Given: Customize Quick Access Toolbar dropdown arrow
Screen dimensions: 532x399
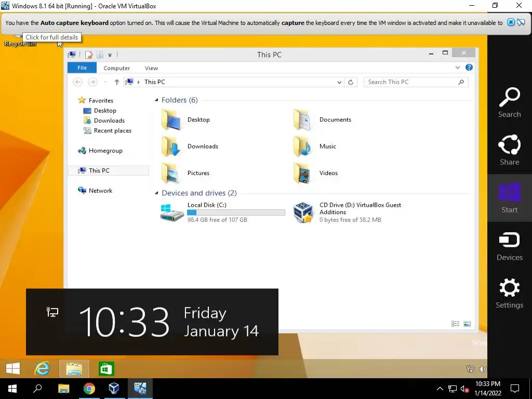Looking at the screenshot, I should tap(110, 55).
